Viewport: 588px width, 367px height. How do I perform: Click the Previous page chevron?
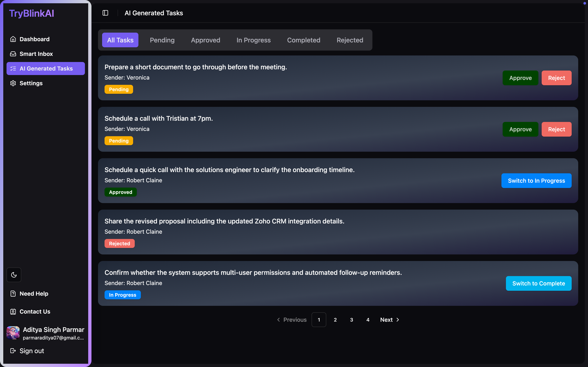(278, 320)
